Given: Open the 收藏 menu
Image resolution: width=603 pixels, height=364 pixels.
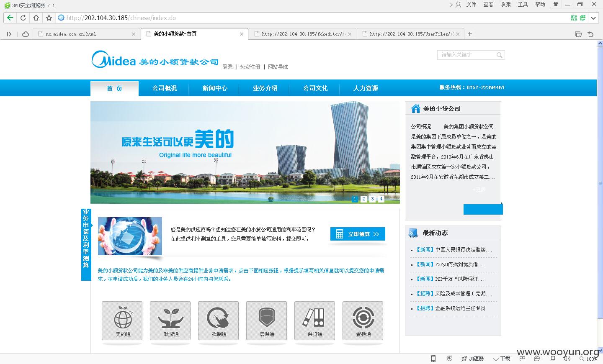Looking at the screenshot, I should (505, 5).
